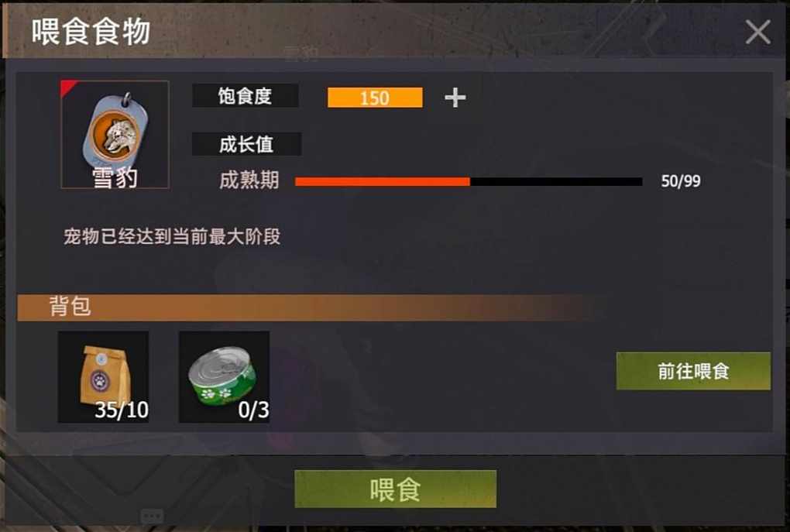Screen dimensions: 790x532
Task: Select the pet food paper bag item
Action: (103, 376)
